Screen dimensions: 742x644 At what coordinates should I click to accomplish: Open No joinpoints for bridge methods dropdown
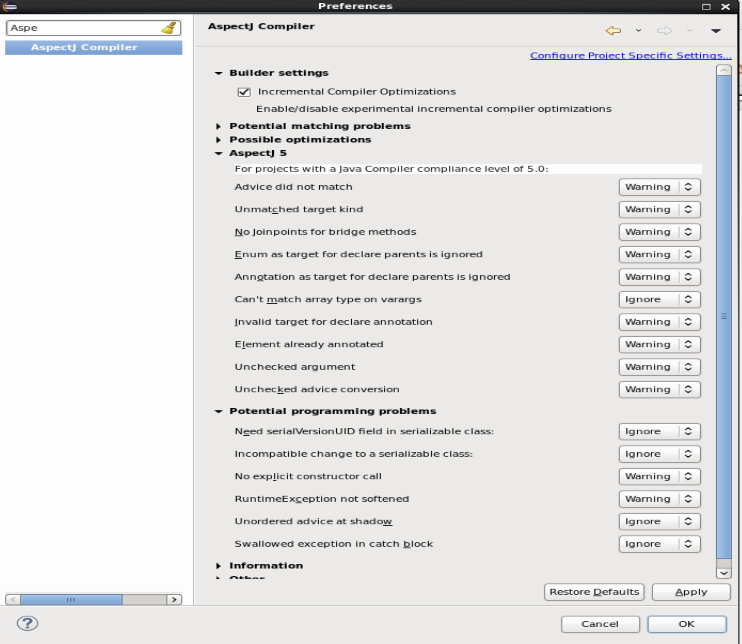pos(659,232)
